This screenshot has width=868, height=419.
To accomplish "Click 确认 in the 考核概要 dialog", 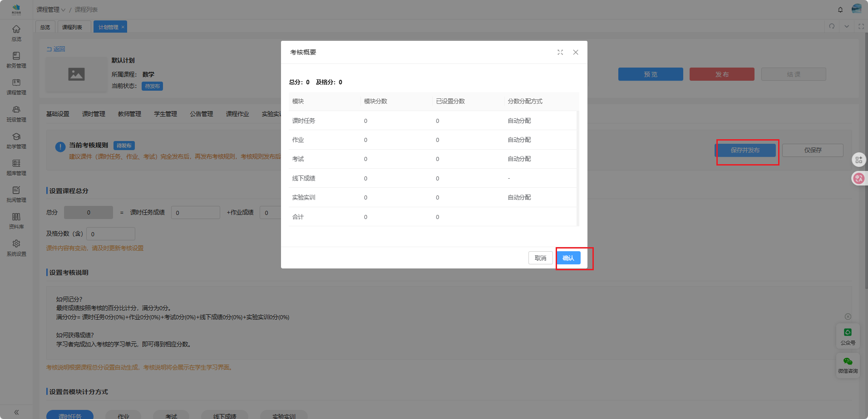I will 568,258.
